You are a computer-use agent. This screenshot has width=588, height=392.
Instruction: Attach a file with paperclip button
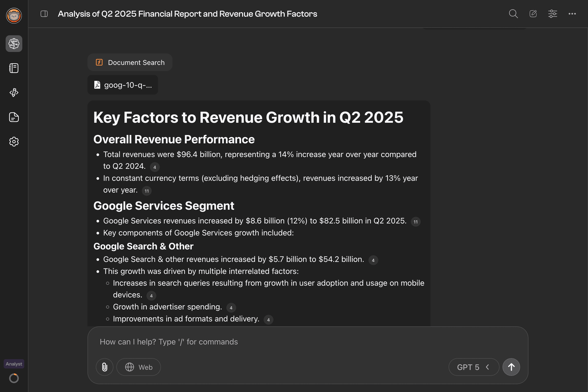[105, 367]
